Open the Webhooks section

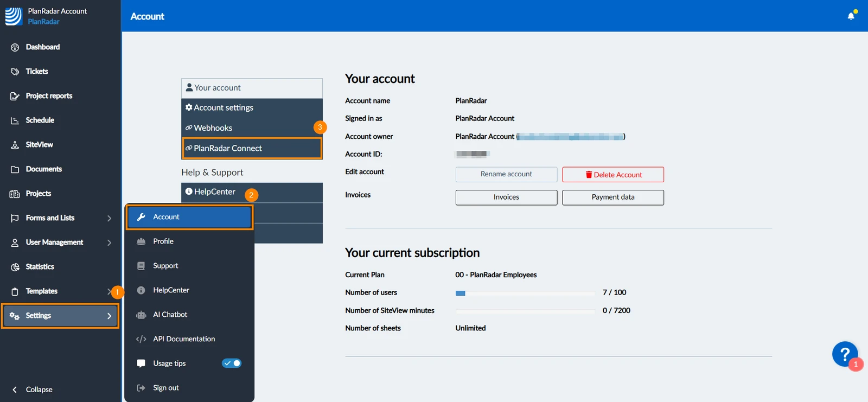tap(252, 128)
